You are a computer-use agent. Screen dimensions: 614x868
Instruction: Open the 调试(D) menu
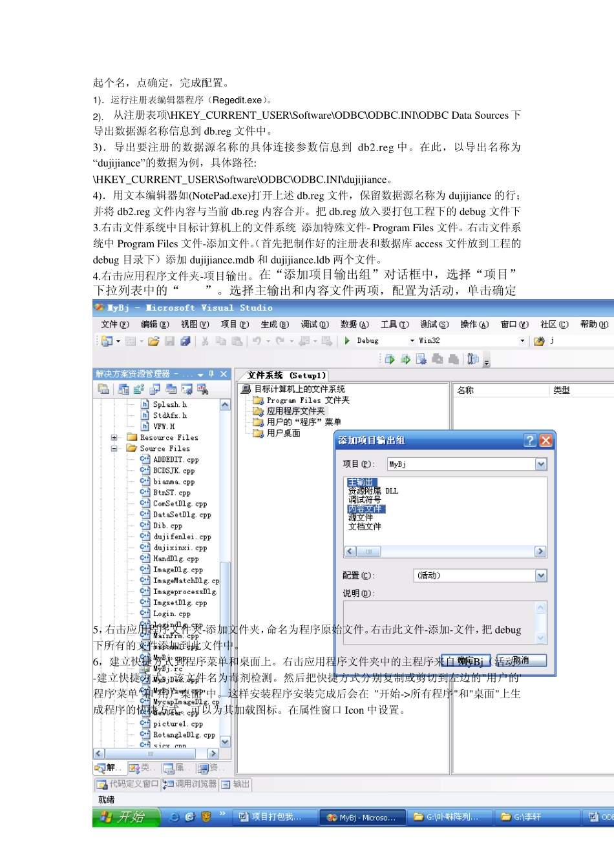(x=315, y=324)
